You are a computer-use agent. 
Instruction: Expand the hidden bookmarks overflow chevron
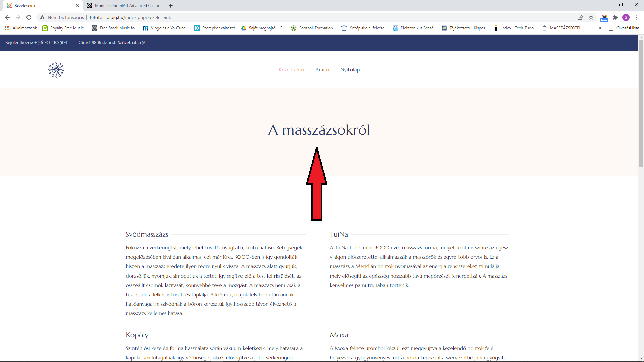(600, 28)
